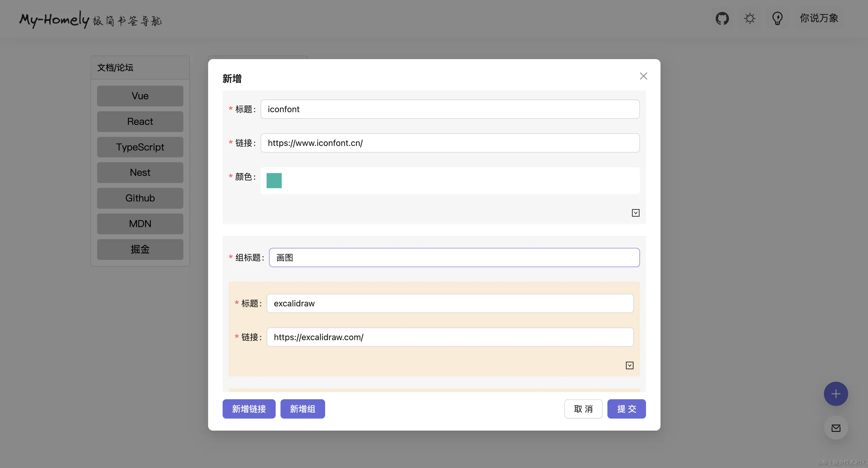Pick the teal color swatch
This screenshot has height=468, width=868.
(274, 181)
